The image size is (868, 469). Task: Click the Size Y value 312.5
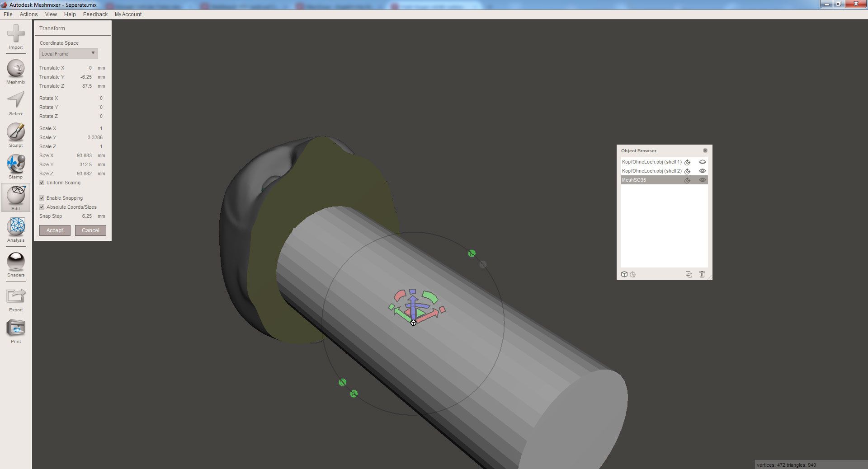coord(85,164)
